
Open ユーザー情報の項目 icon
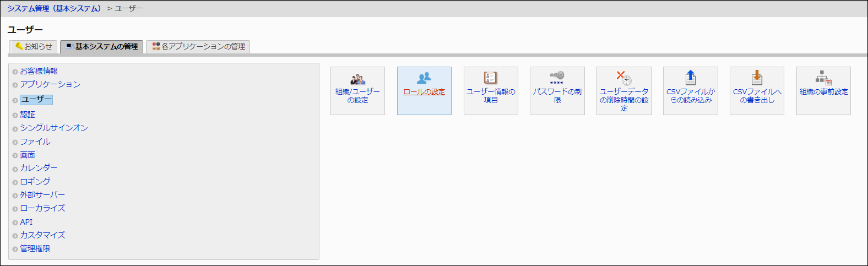tap(490, 78)
